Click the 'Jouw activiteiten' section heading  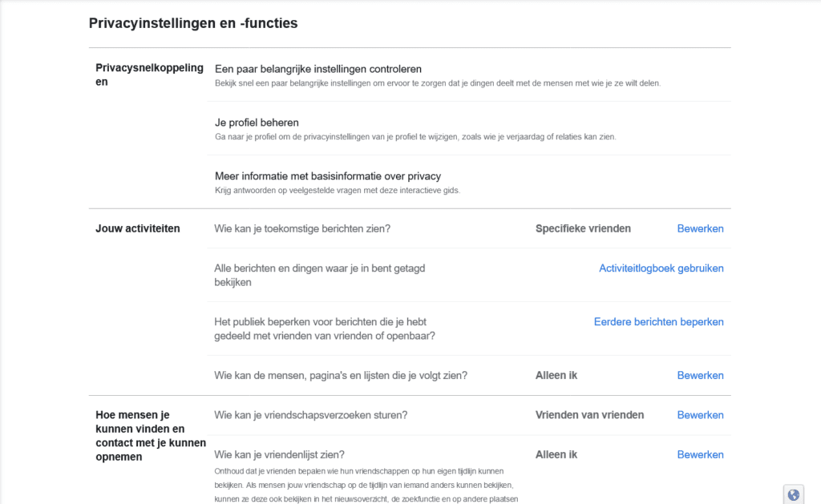click(x=138, y=228)
